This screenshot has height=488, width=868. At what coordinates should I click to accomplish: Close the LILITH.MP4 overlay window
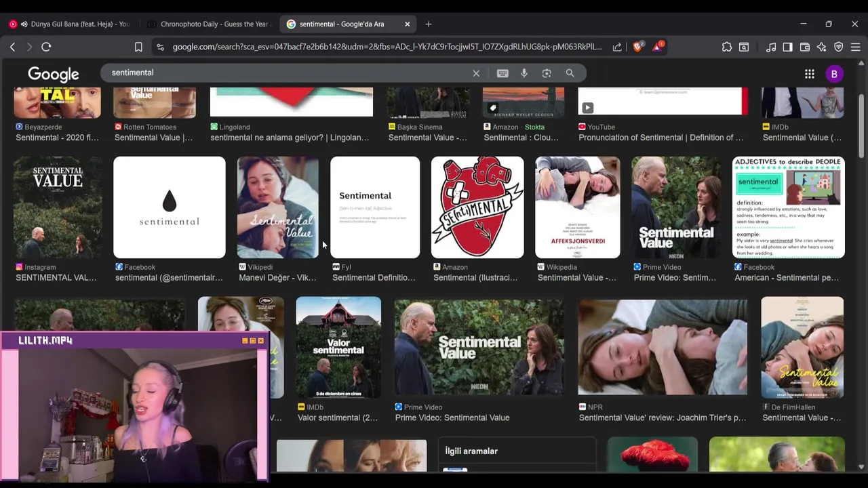[x=260, y=341]
